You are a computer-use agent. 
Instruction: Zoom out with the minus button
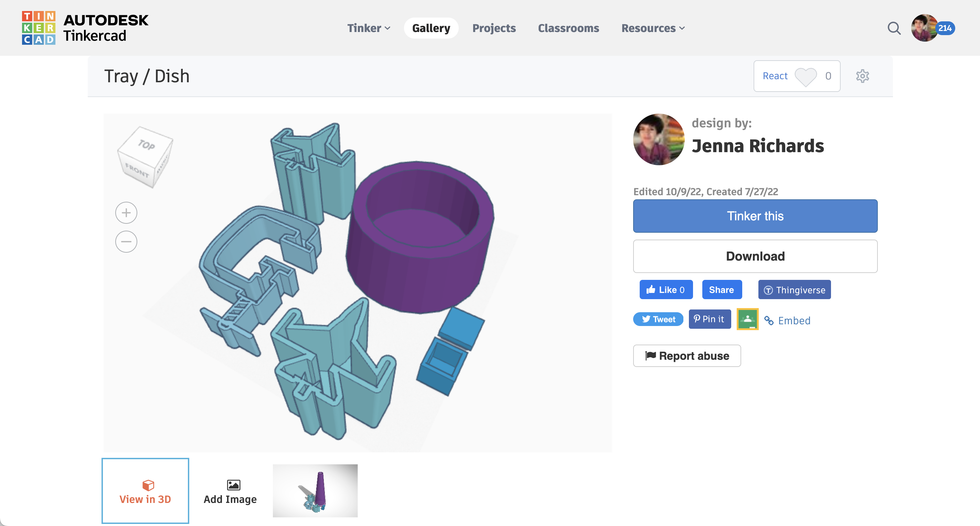click(x=126, y=242)
